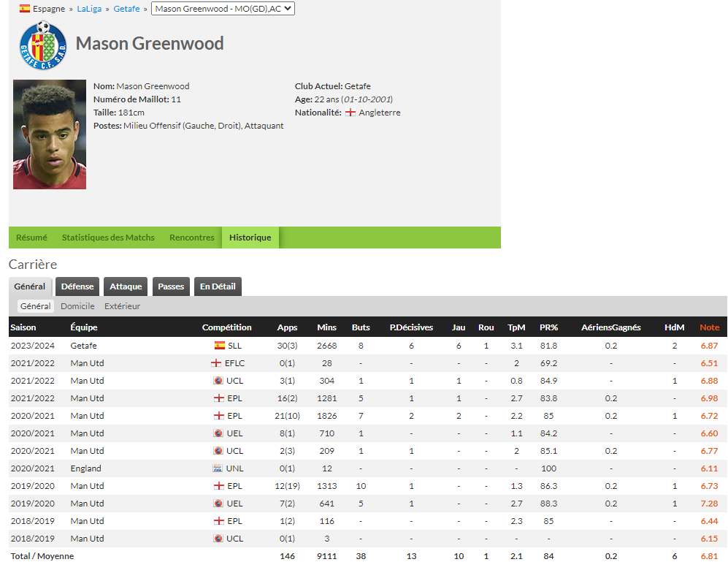Click the 2021/2022 UCL competition icon
The height and width of the screenshot is (562, 728).
[218, 381]
